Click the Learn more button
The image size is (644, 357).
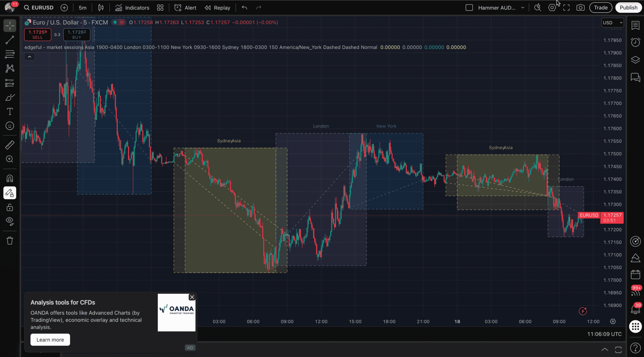tap(50, 340)
